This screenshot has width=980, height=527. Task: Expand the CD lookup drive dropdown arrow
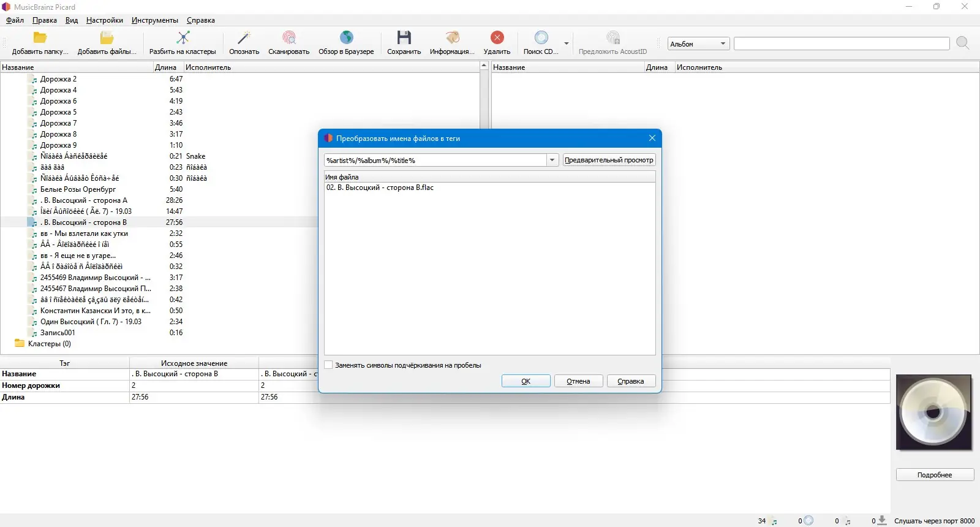coord(567,44)
